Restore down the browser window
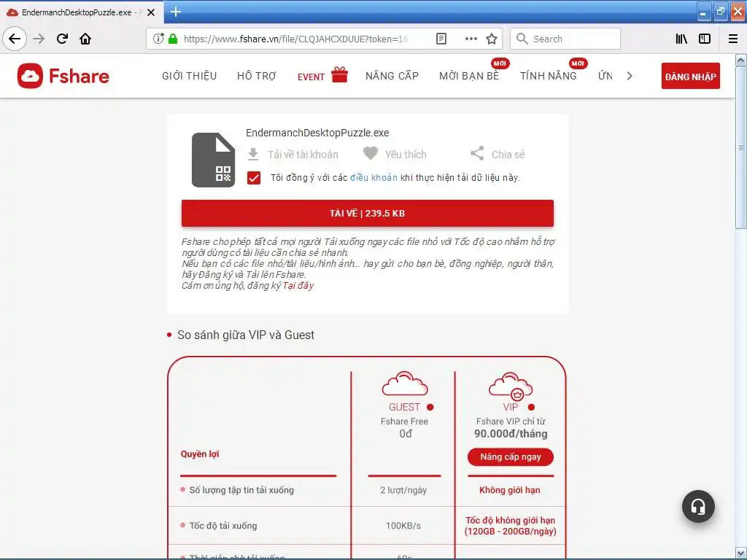The height and width of the screenshot is (560, 747). (720, 12)
